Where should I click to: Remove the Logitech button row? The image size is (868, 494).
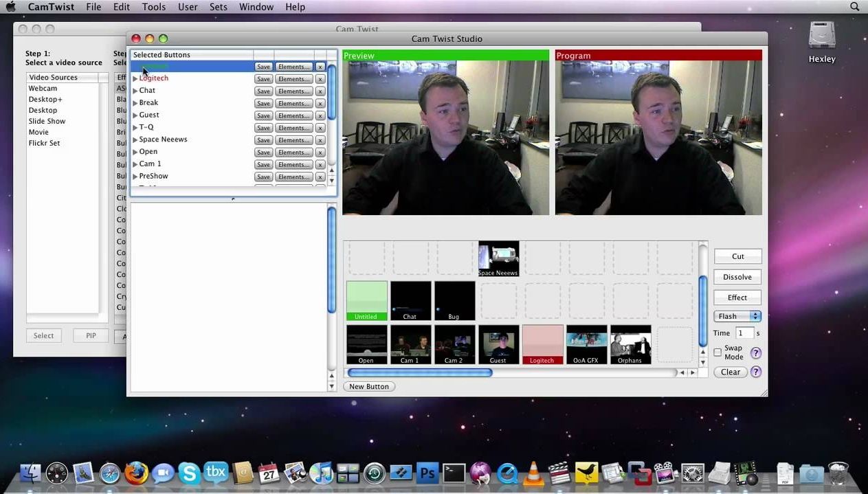click(x=320, y=79)
